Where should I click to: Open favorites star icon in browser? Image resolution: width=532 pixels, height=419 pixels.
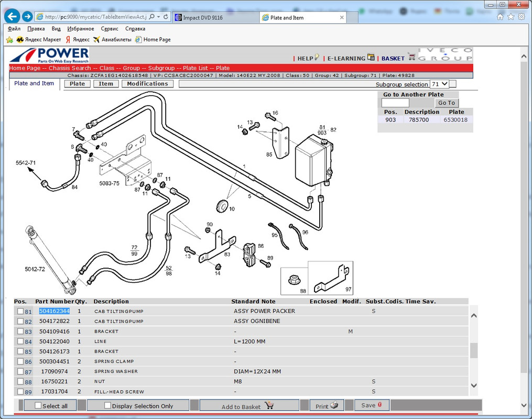pos(511,17)
